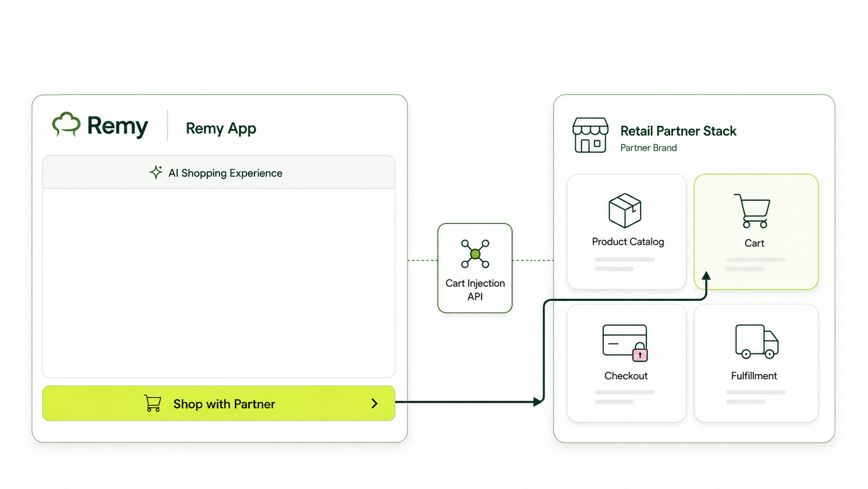The image size is (868, 489).
Task: Click the Cart Injection API box
Action: [x=475, y=268]
